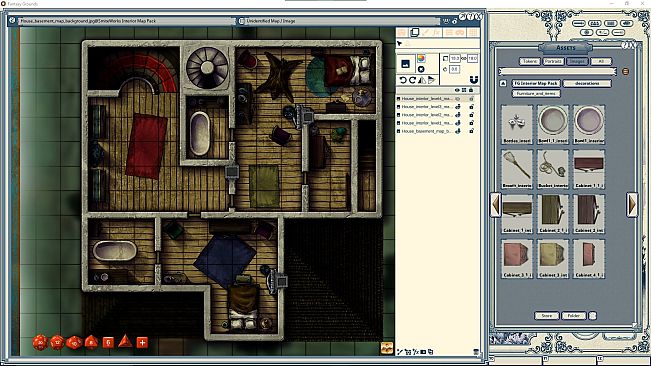Open help for the map window

470,17
